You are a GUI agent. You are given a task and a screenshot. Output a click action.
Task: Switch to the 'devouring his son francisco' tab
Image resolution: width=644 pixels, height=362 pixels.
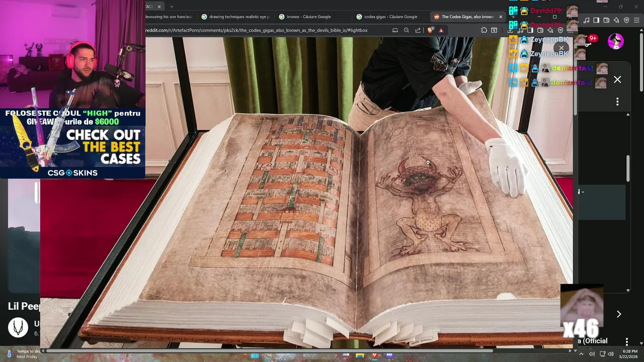(x=169, y=17)
